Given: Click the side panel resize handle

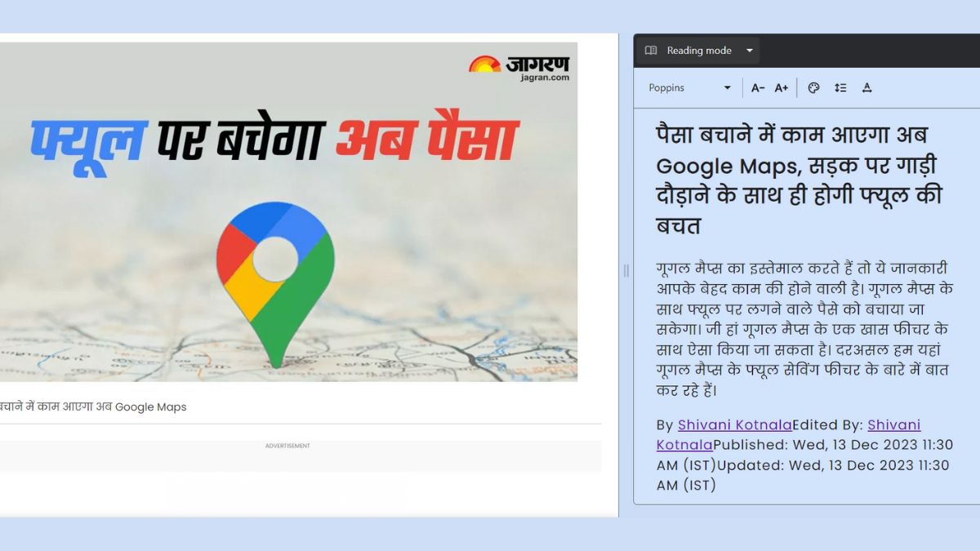Looking at the screenshot, I should (x=626, y=271).
